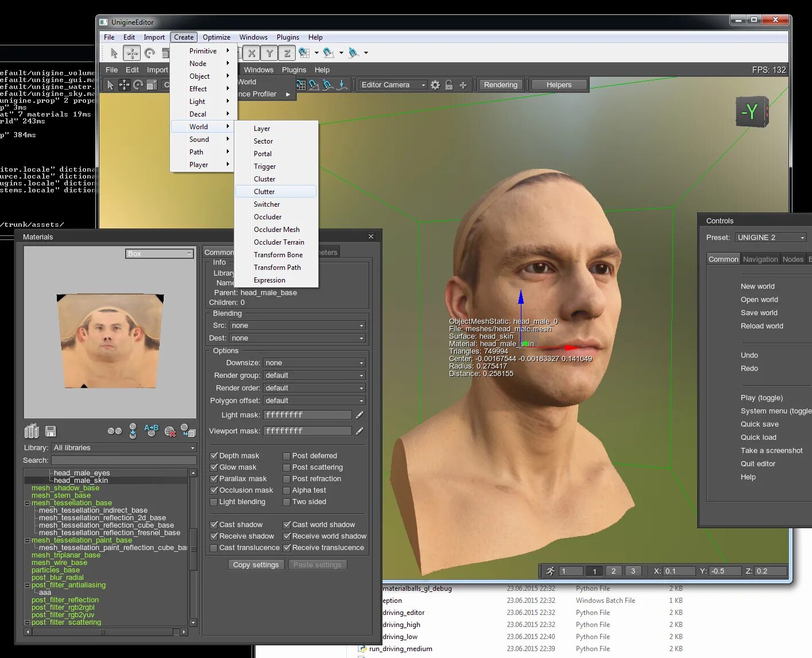Inherit material with sphere down-arrow icon

coord(133,431)
